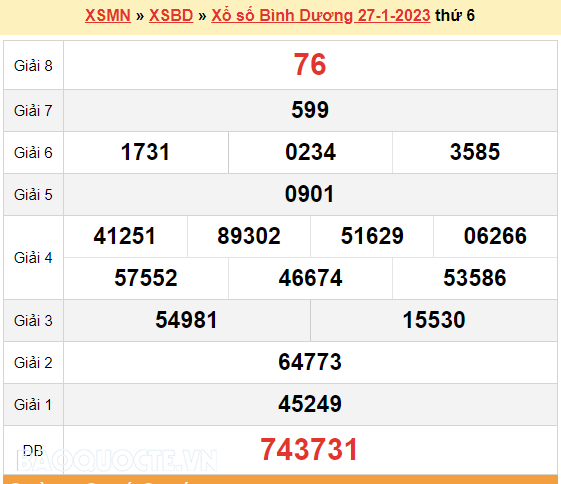Click the Giải 8 row label
Screen dimensions: 561x484
tap(33, 65)
